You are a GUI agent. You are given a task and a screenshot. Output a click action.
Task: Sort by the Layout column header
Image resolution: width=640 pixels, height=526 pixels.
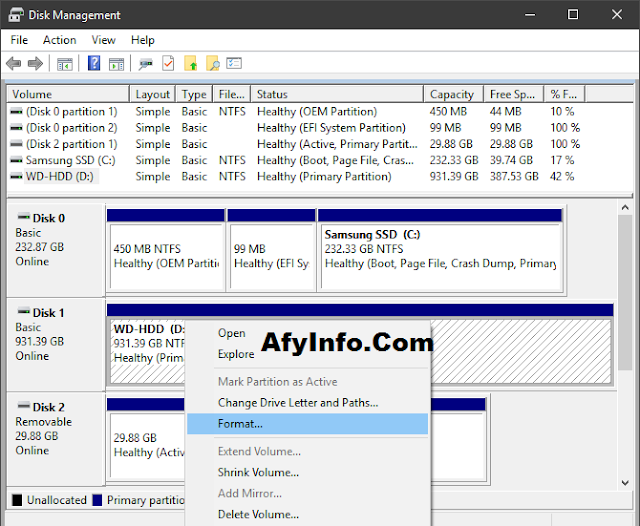click(153, 94)
